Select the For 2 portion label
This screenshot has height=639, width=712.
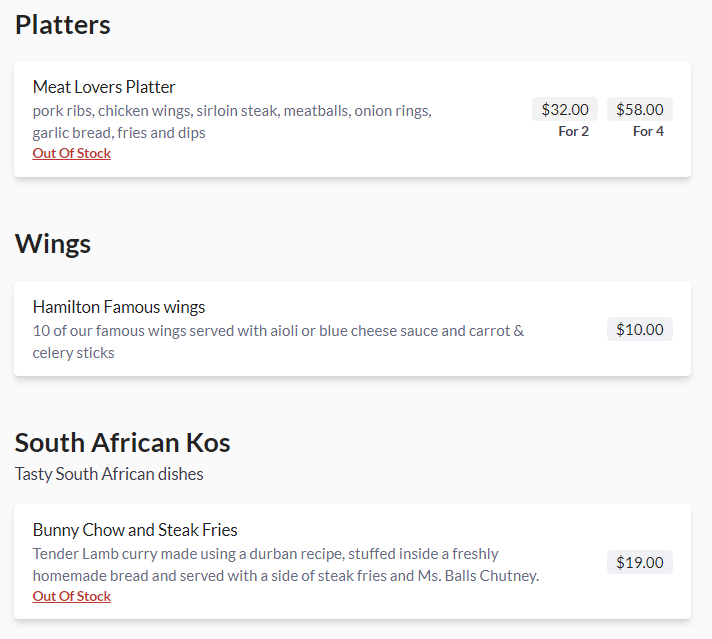point(574,131)
